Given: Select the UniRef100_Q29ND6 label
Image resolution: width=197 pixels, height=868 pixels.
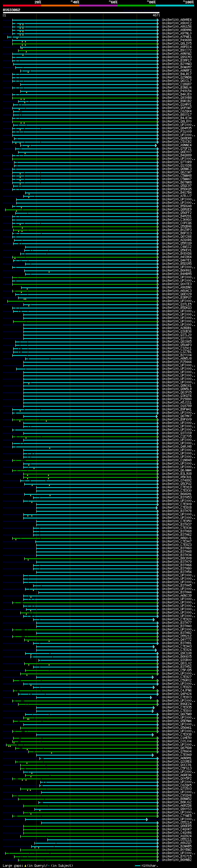Looking at the screenshot, I should click(177, 78).
